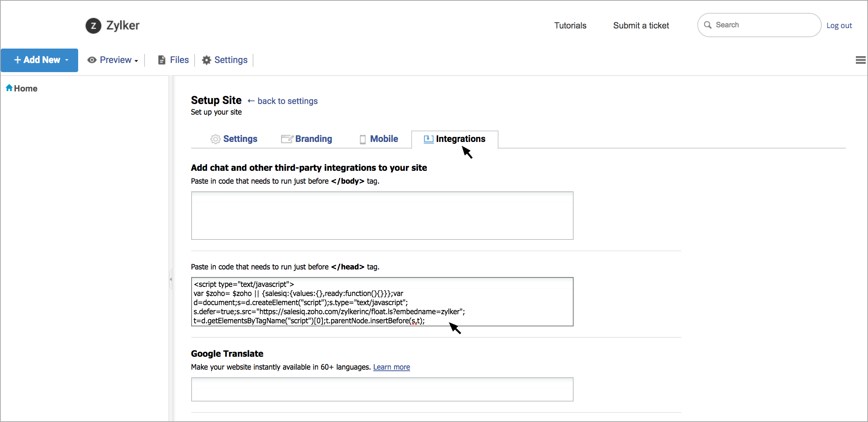Open Learn more link for Google Translate
The image size is (868, 422).
point(392,367)
